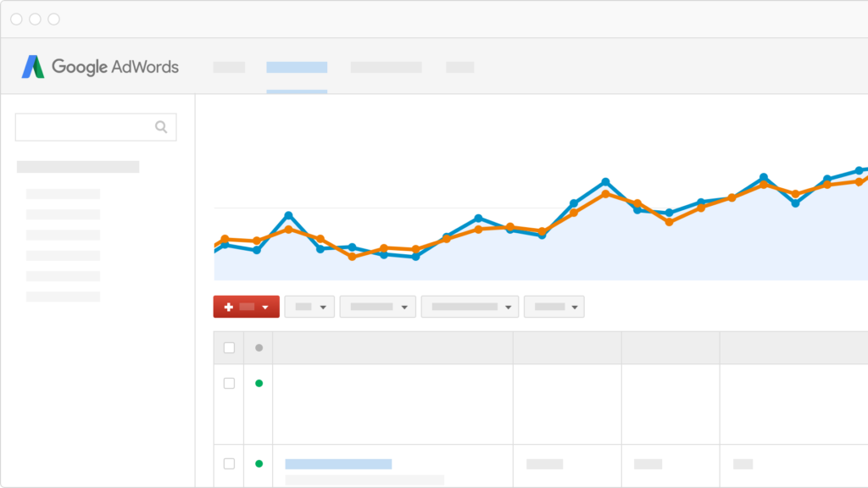868x488 pixels.
Task: Open the first gray navigation tab
Action: 229,68
